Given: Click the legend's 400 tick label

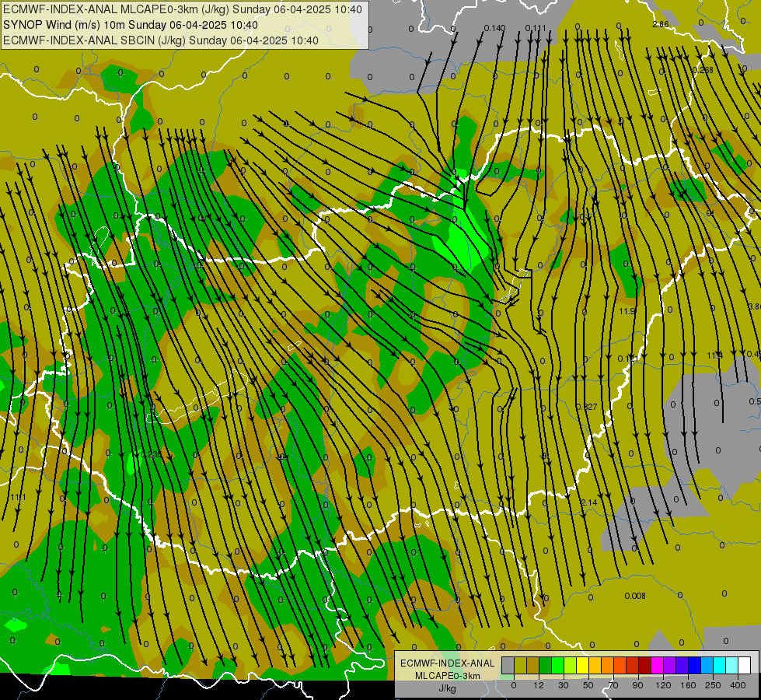Looking at the screenshot, I should 738,685.
